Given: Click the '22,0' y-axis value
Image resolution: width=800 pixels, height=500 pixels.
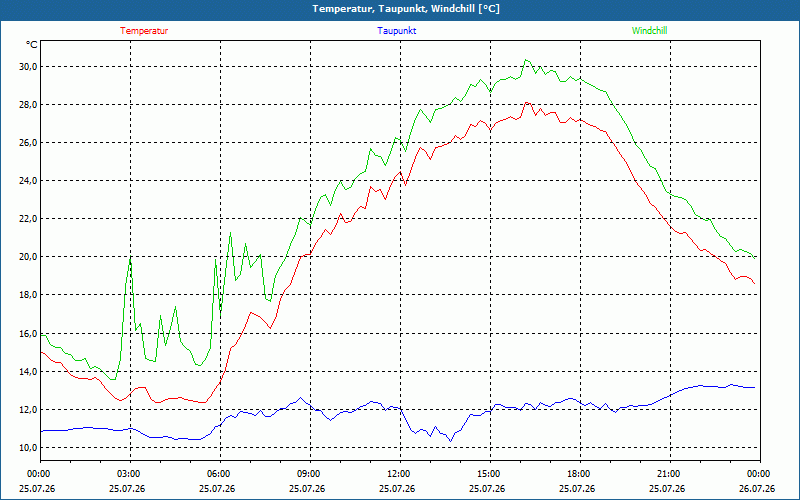Looking at the screenshot, I should coord(29,219).
